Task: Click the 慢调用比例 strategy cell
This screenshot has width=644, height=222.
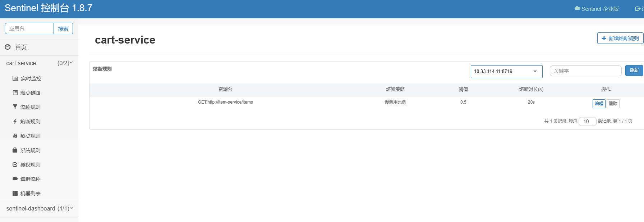Action: coord(395,102)
